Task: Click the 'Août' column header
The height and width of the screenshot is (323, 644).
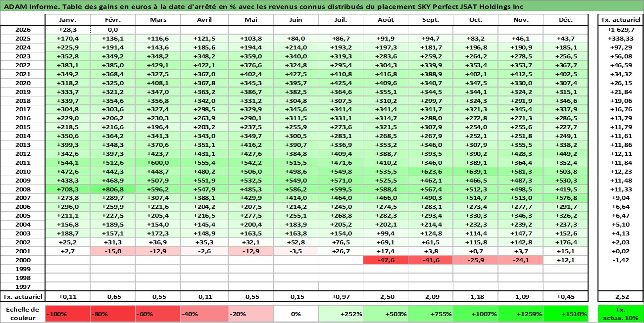Action: coord(385,20)
